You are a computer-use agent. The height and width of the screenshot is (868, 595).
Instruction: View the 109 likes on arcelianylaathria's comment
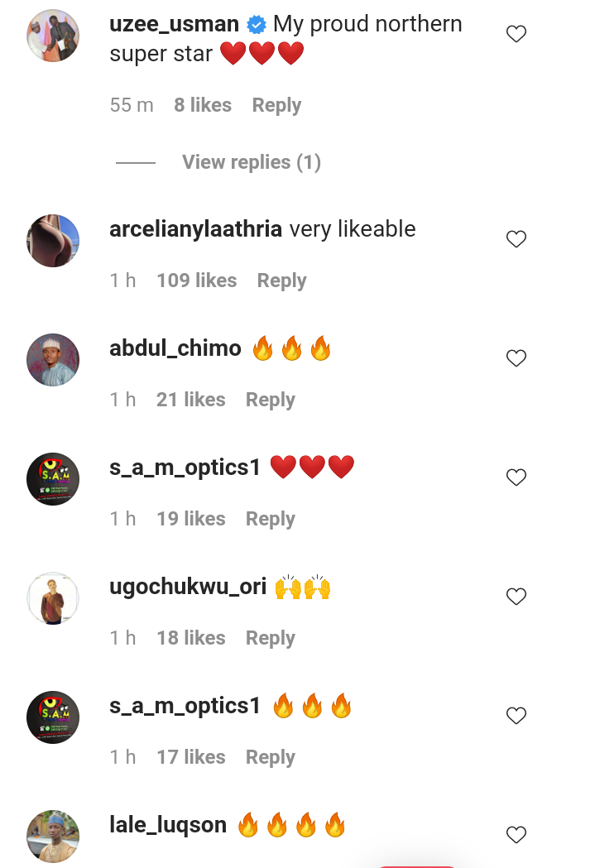point(196,281)
